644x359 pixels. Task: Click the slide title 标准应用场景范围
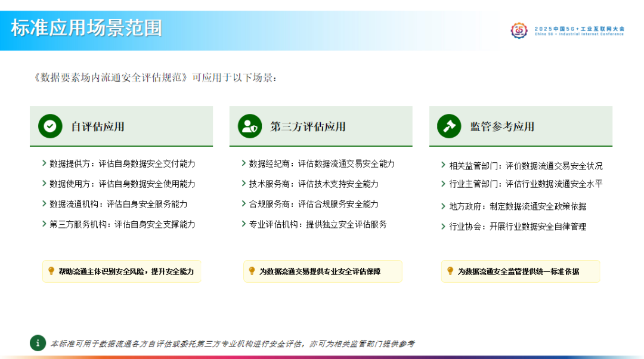[x=86, y=28]
